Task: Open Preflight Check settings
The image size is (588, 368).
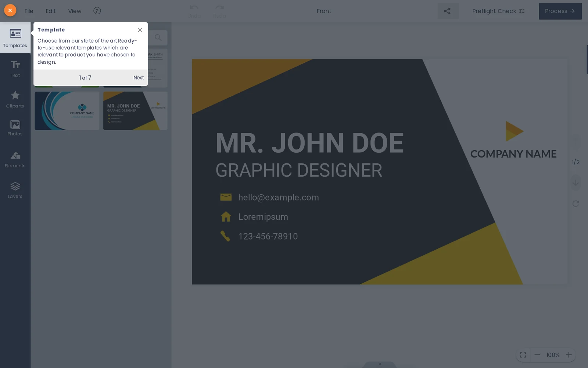Action: [x=498, y=11]
